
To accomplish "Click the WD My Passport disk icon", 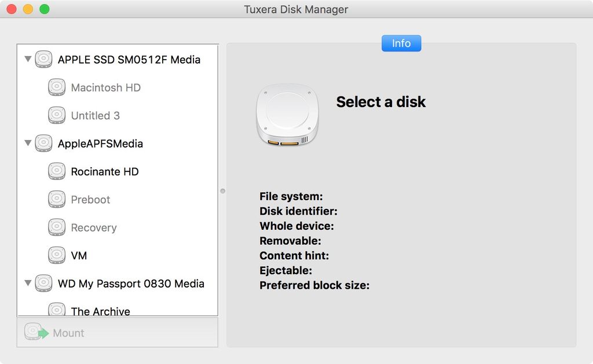I will (43, 283).
